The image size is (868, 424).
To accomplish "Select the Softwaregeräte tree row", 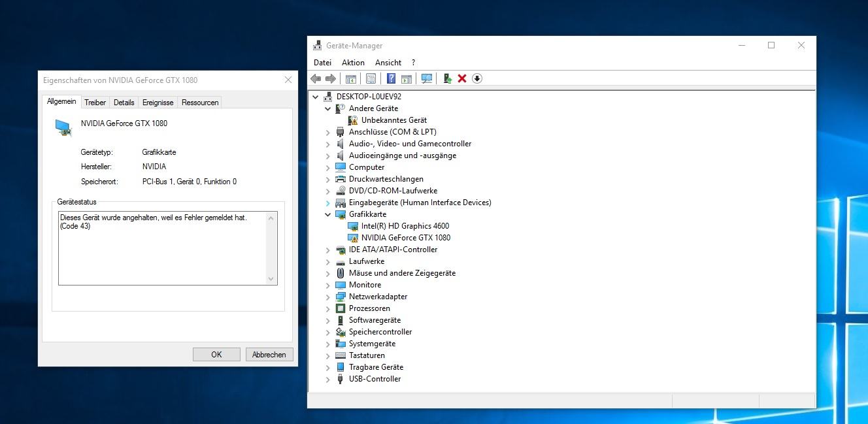I will pyautogui.click(x=375, y=320).
